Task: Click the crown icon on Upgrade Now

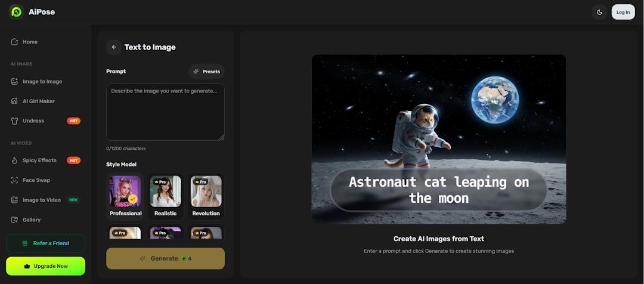Action: pos(27,266)
